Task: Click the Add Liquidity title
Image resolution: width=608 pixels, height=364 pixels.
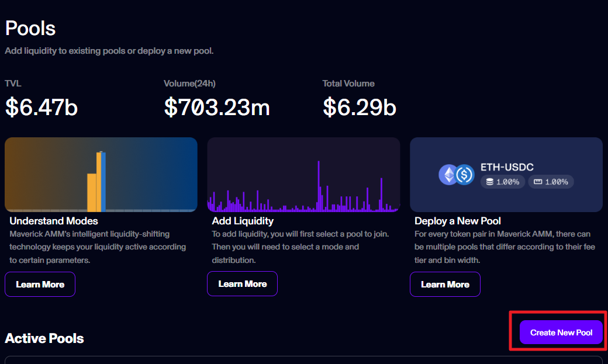Action: coord(243,221)
